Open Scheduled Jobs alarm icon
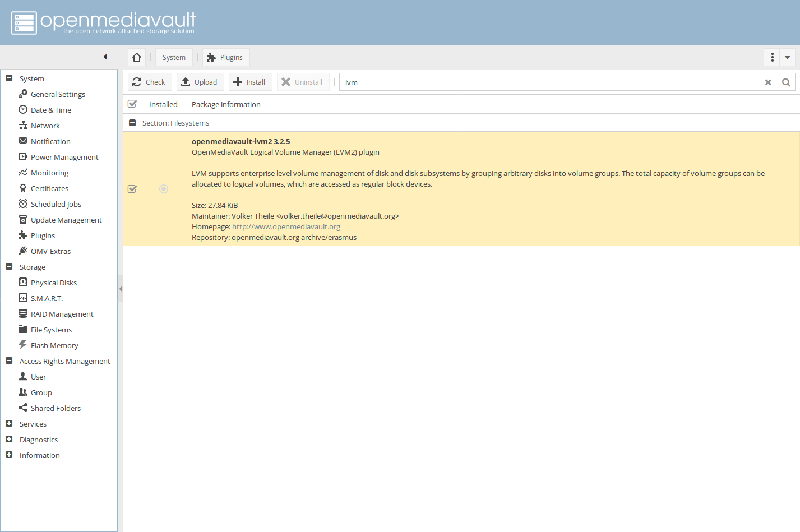The height and width of the screenshot is (532, 800). [x=23, y=203]
